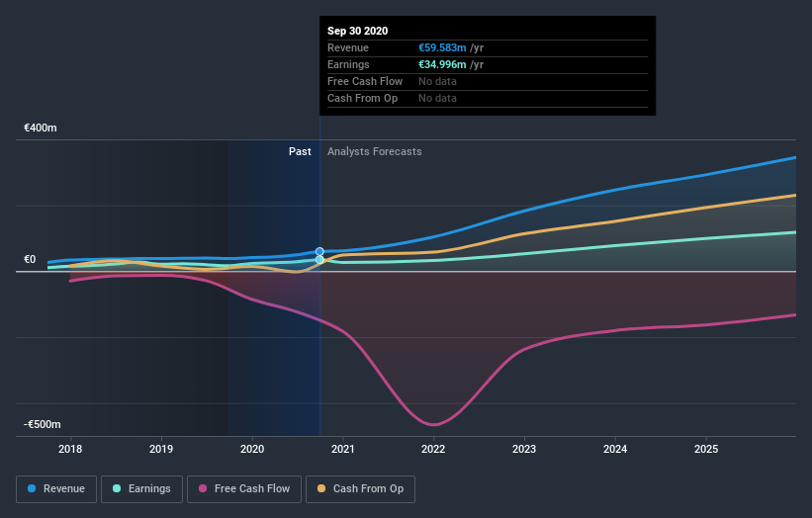The width and height of the screenshot is (812, 518).
Task: Toggle the Cash From Op legend button
Action: click(x=360, y=489)
